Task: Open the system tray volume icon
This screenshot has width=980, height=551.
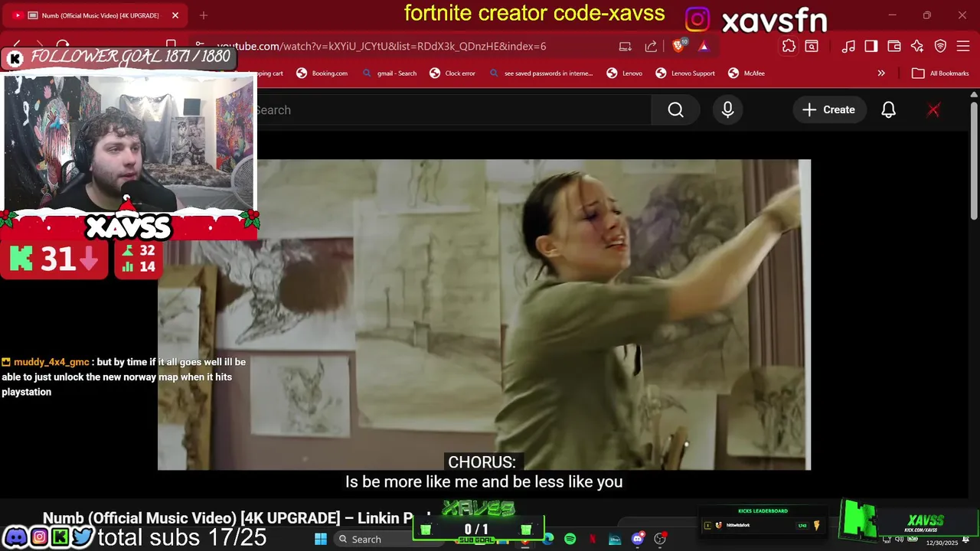Action: tap(900, 540)
